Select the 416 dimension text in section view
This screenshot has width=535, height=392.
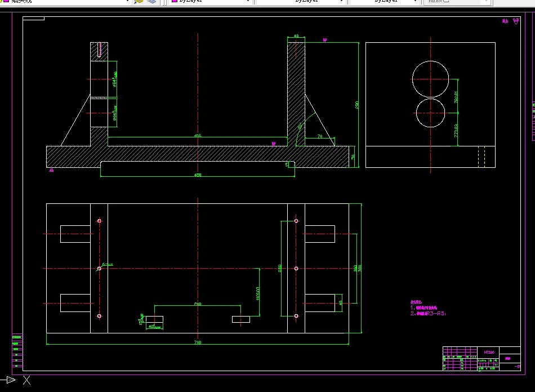pyautogui.click(x=198, y=135)
